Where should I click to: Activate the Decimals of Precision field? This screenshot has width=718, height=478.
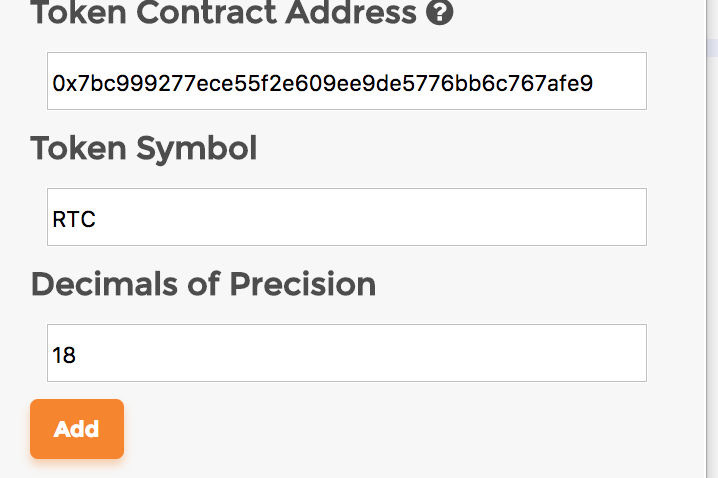pos(347,353)
